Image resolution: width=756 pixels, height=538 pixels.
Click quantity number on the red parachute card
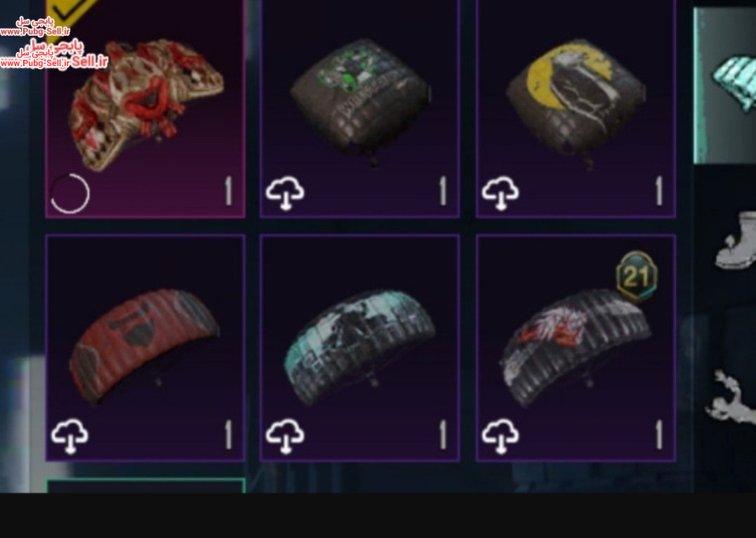tap(229, 435)
